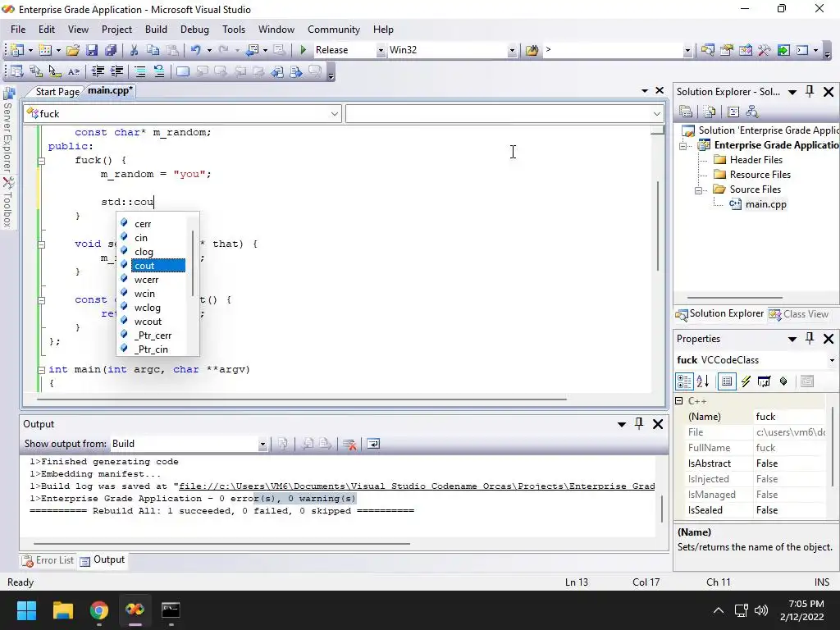The image size is (840, 630).
Task: Comment out the selected lines icon
Action: pos(139,71)
